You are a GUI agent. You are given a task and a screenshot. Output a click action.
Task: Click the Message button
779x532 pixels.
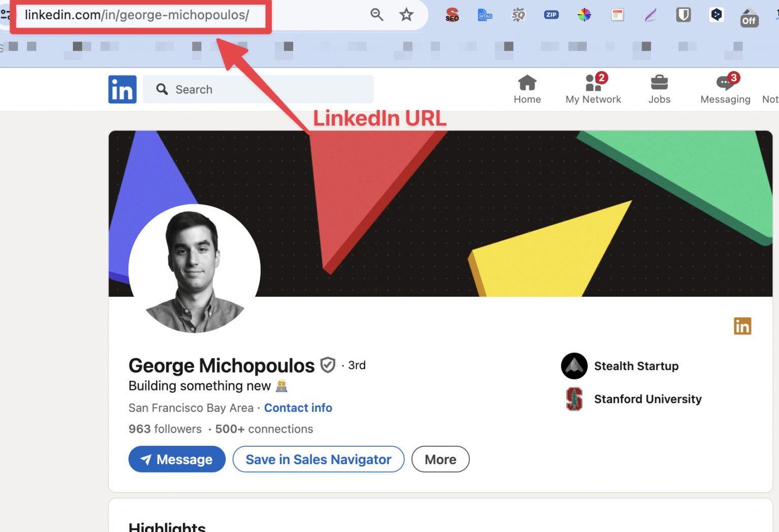(x=176, y=459)
